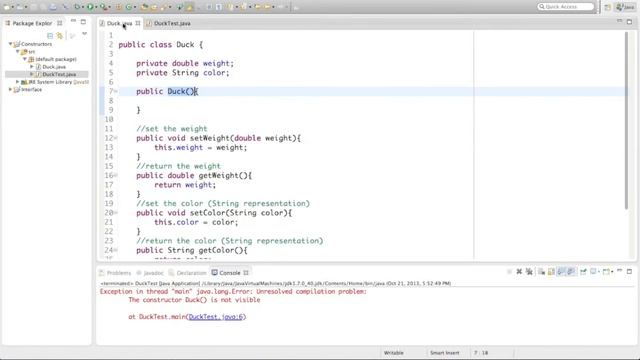Toggle Show Console on standard error change
The image size is (640, 360).
tap(571, 272)
